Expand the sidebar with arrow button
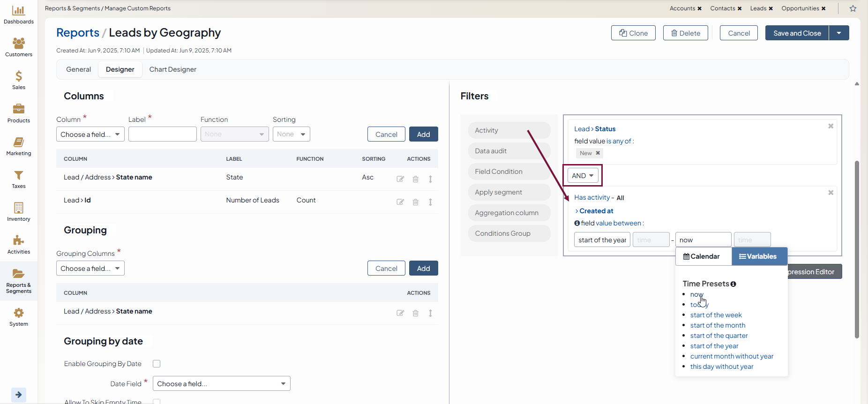The image size is (868, 404). 18,395
